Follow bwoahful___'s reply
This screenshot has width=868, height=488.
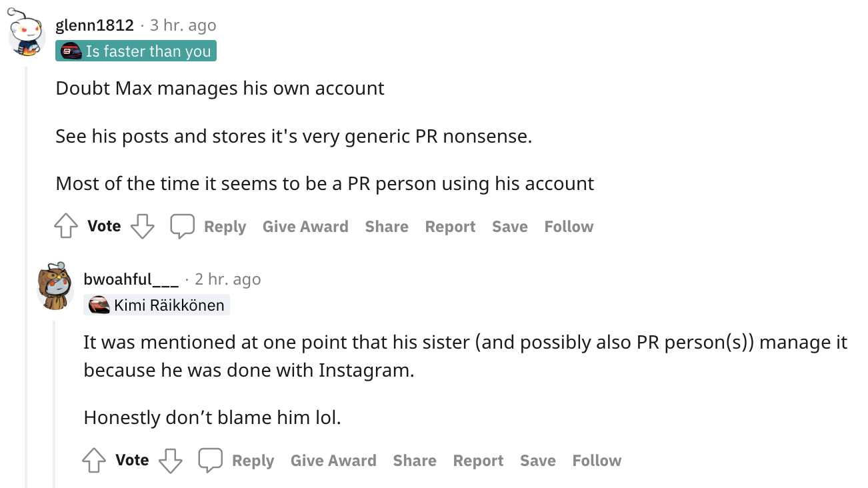(597, 461)
